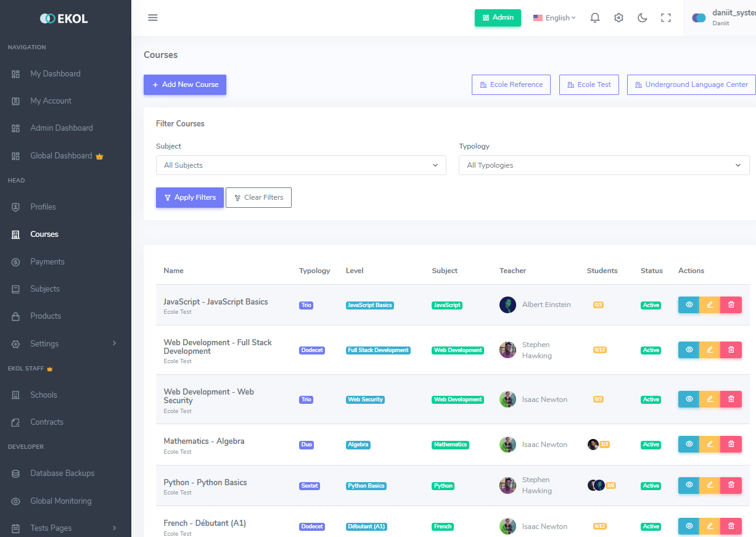Screen dimensions: 756x537
Task: Toggle the hamburger menu to collapse sidebar
Action: tap(152, 17)
